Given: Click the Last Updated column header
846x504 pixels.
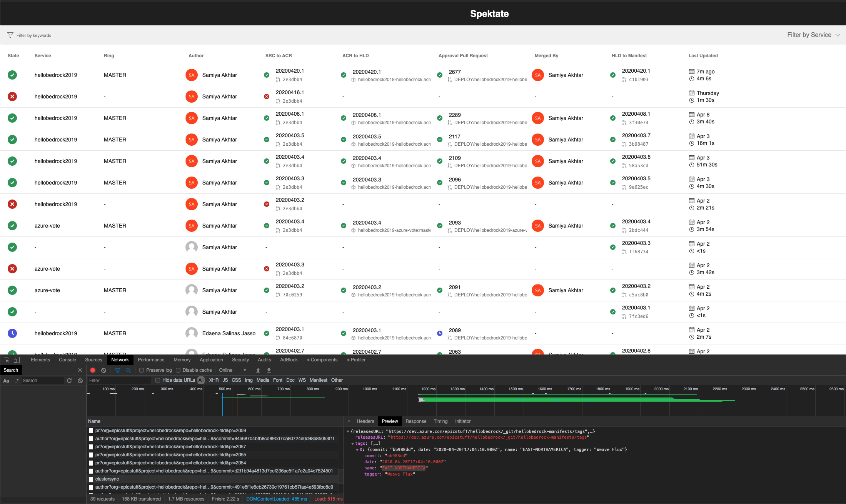Looking at the screenshot, I should click(x=703, y=56).
